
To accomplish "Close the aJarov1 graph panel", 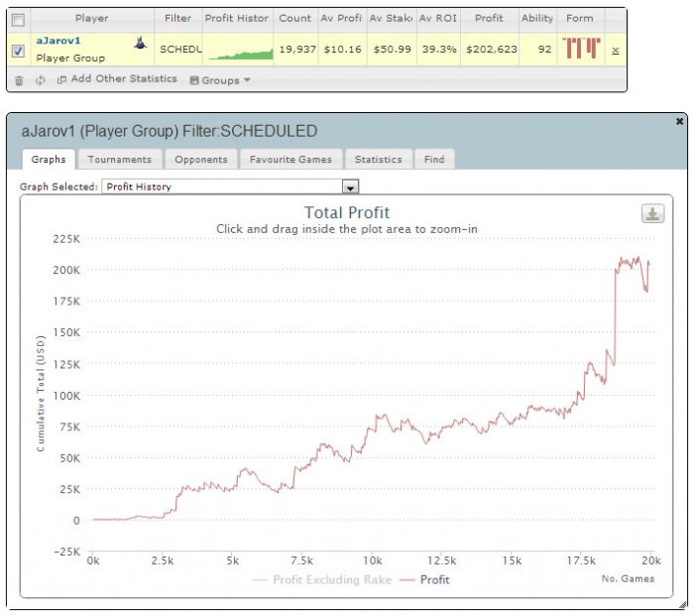I will click(679, 121).
